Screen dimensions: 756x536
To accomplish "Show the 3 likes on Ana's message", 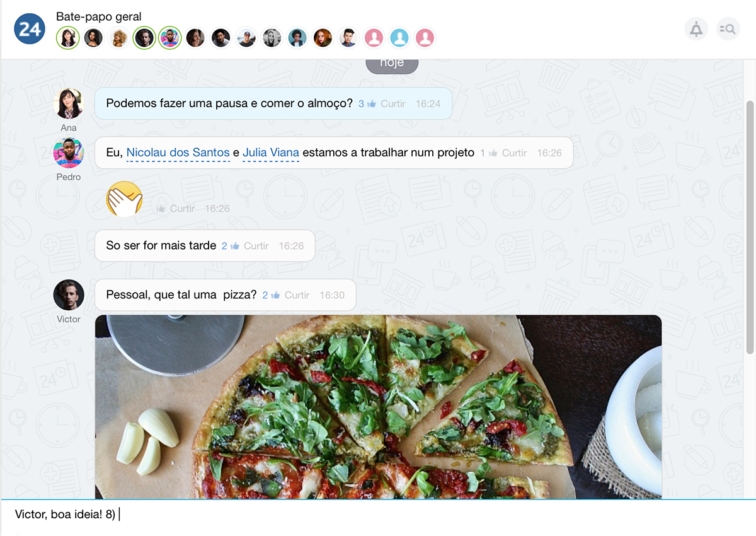I will tap(367, 103).
